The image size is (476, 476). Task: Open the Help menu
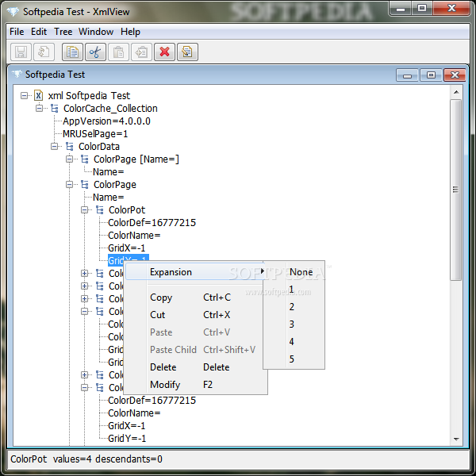(131, 32)
